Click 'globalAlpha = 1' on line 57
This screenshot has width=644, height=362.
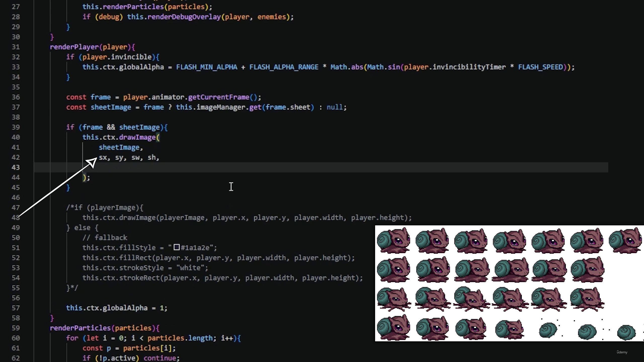133,308
